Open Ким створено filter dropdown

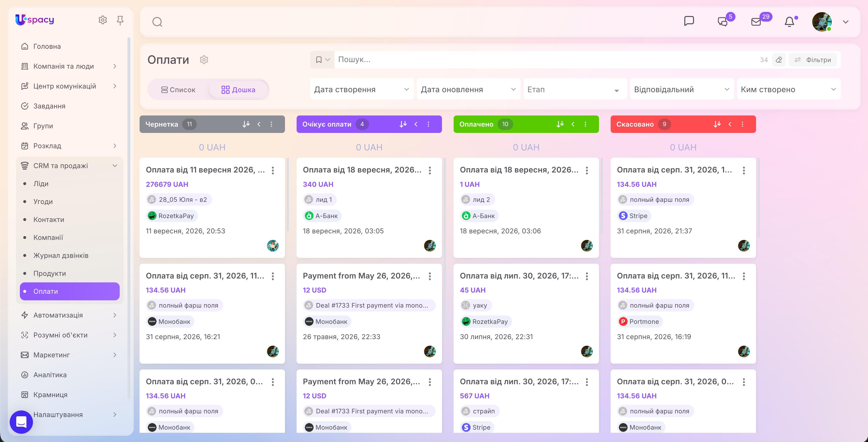789,90
